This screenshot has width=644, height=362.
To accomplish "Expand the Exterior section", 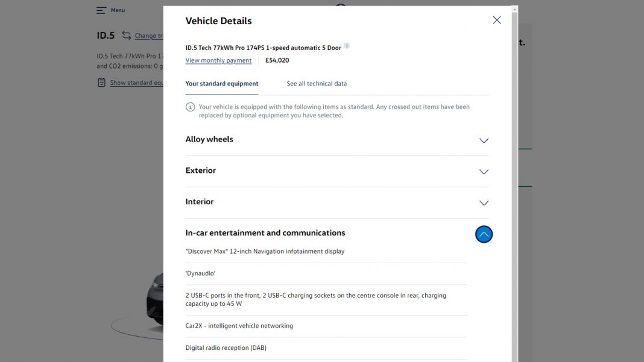I will pyautogui.click(x=483, y=172).
